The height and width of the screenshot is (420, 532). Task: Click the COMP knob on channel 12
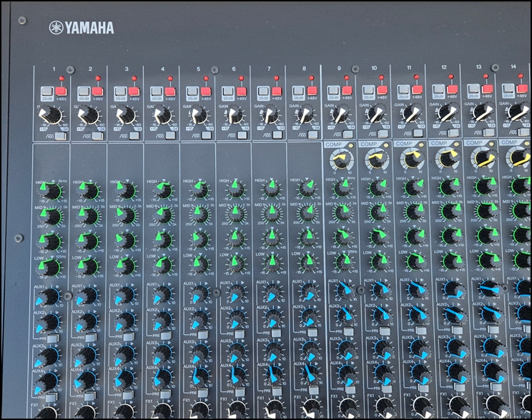pos(448,158)
